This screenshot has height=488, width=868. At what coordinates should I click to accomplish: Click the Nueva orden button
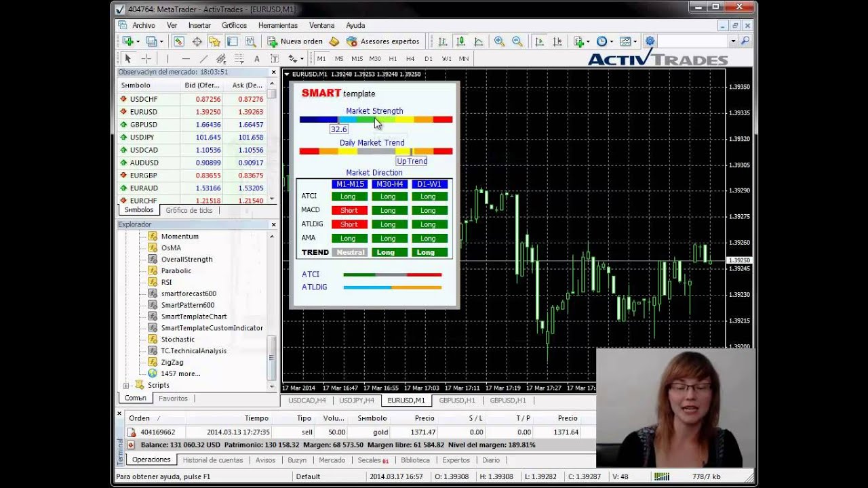[x=295, y=41]
